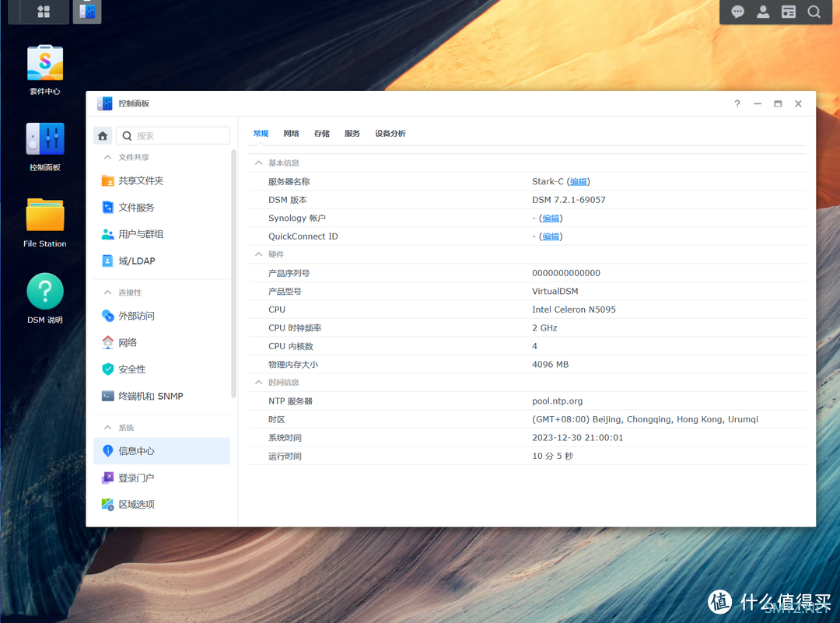This screenshot has height=623, width=840.
Task: Click the Control Panel search field
Action: pos(173,136)
